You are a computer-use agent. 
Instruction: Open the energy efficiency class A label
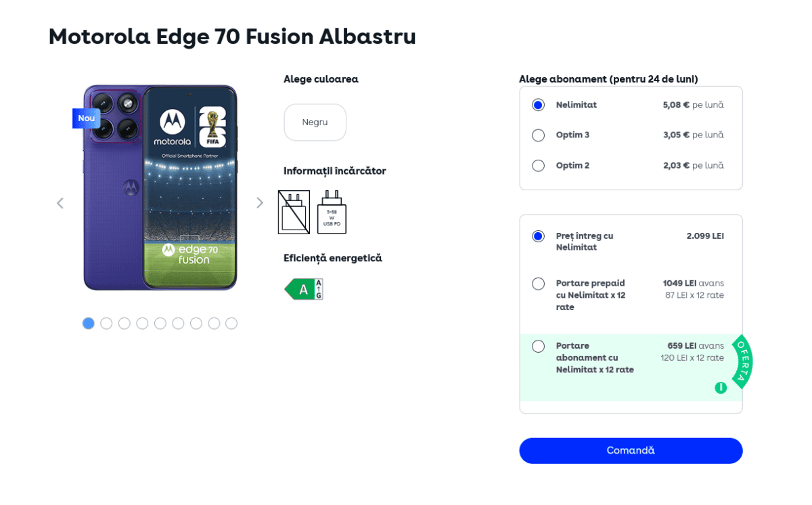tap(303, 289)
